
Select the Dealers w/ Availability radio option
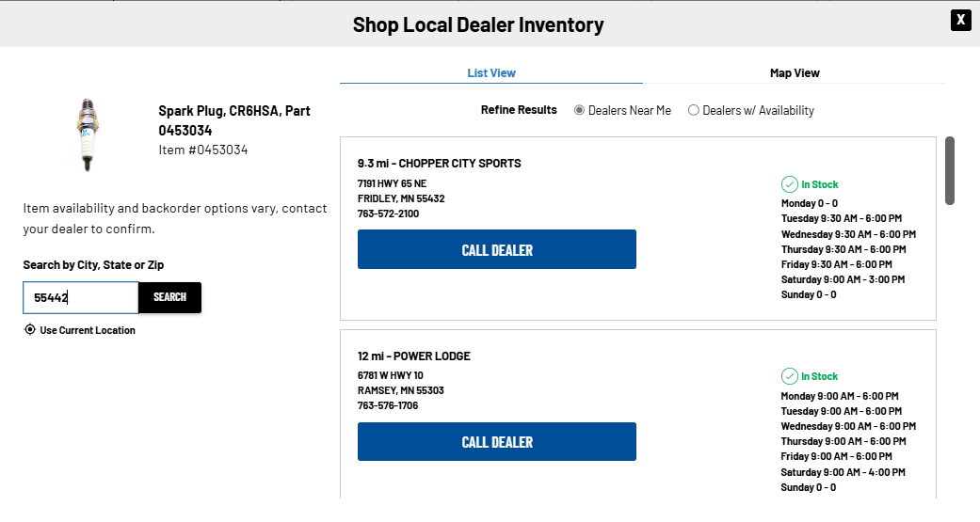[x=694, y=110]
